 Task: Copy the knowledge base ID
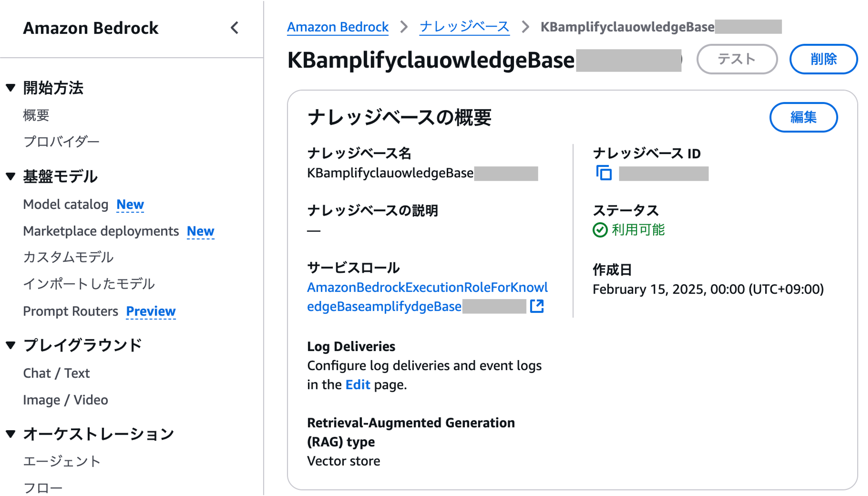point(604,173)
